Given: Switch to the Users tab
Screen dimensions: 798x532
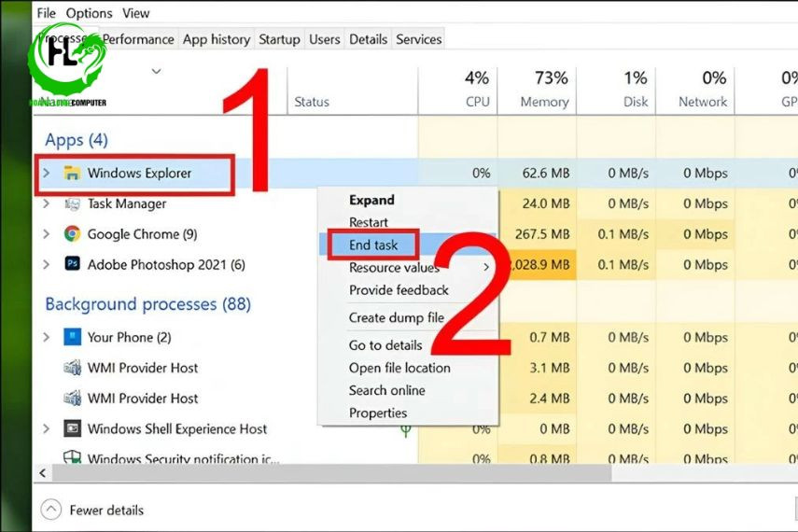Looking at the screenshot, I should (324, 39).
